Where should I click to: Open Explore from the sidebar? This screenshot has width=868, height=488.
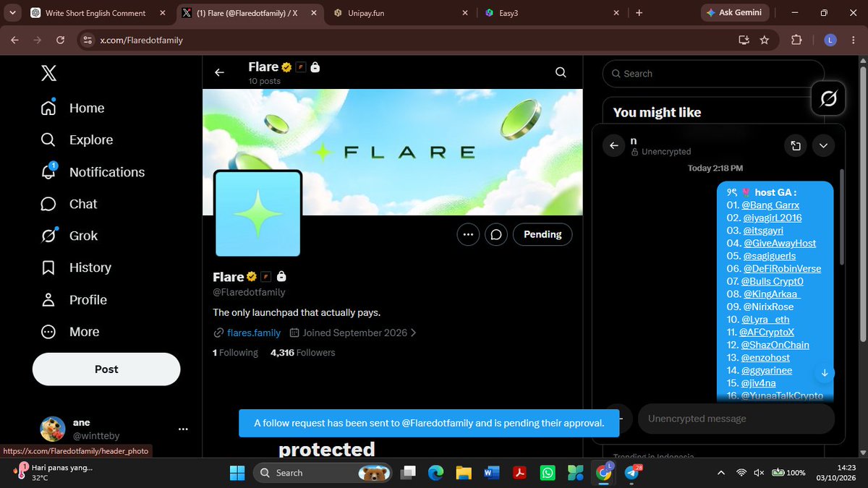click(x=77, y=140)
